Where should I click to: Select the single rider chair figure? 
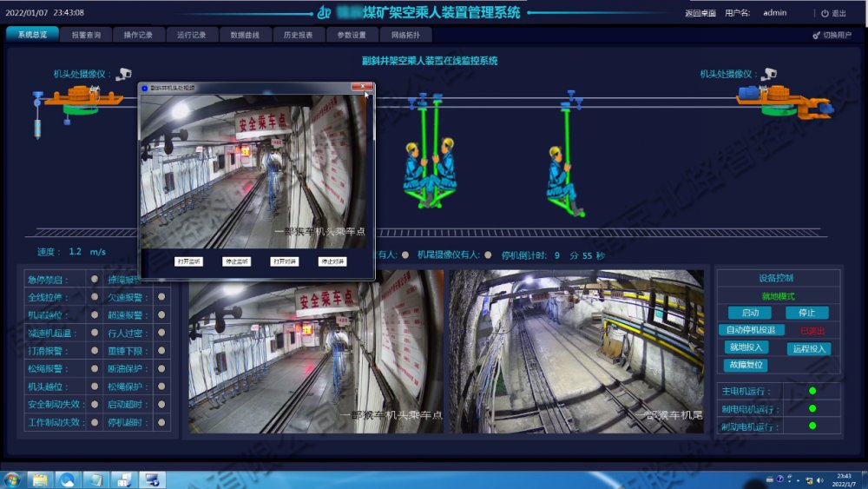pos(563,178)
